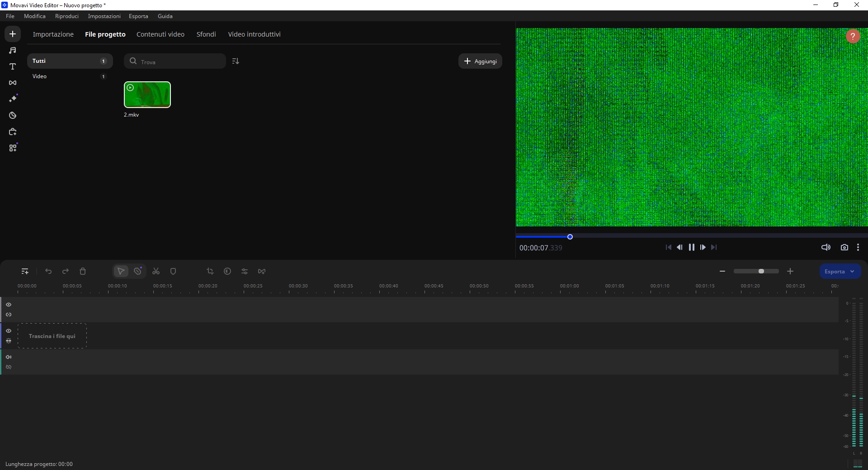Open the Esporta menu in menu bar
This screenshot has height=470, width=868.
tap(138, 16)
